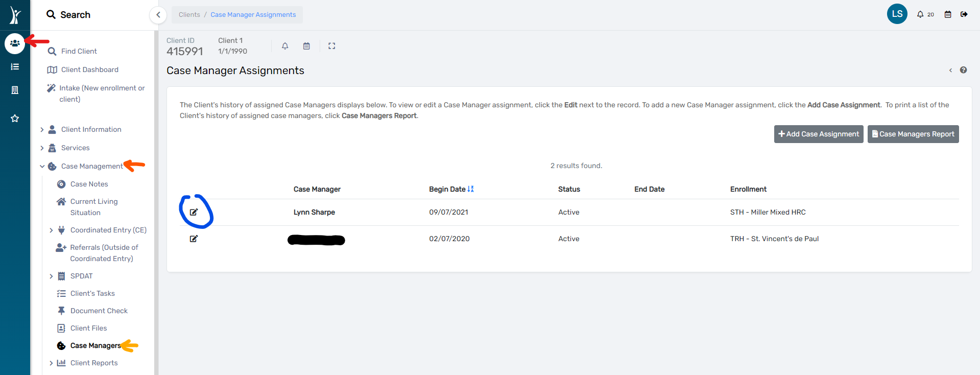
Task: Click STH - Miller Mixed HRC enrollment
Action: coord(768,212)
